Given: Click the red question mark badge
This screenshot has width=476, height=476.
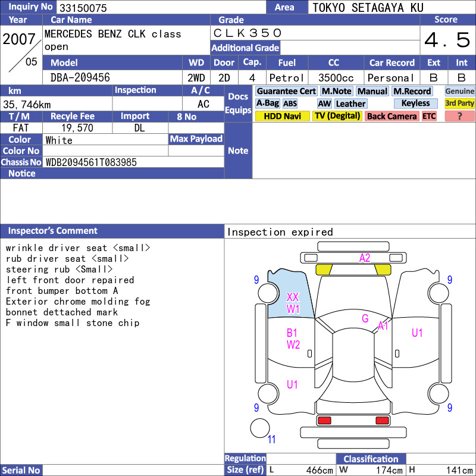Looking at the screenshot, I should click(x=459, y=116).
